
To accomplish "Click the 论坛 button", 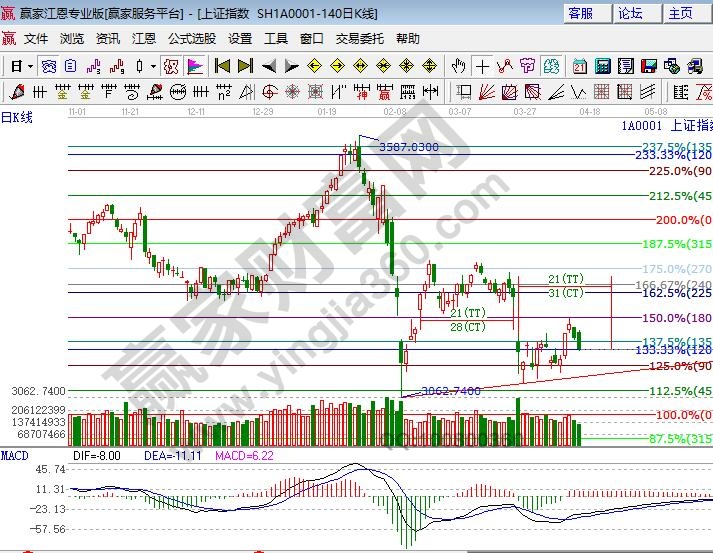I will tap(631, 13).
